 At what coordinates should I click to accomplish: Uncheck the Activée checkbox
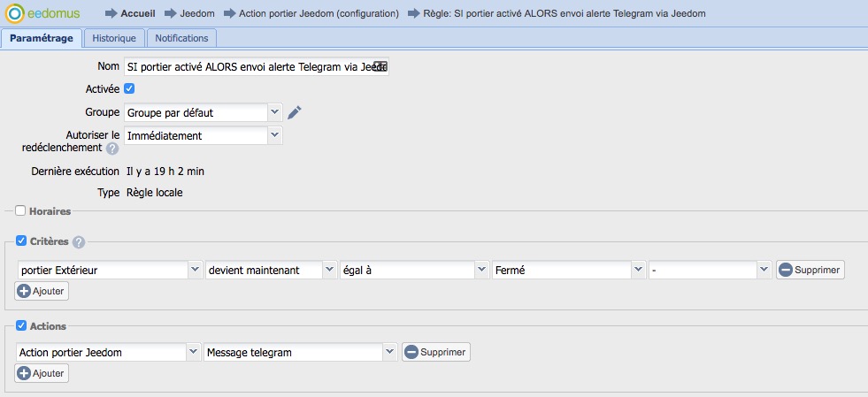[129, 88]
